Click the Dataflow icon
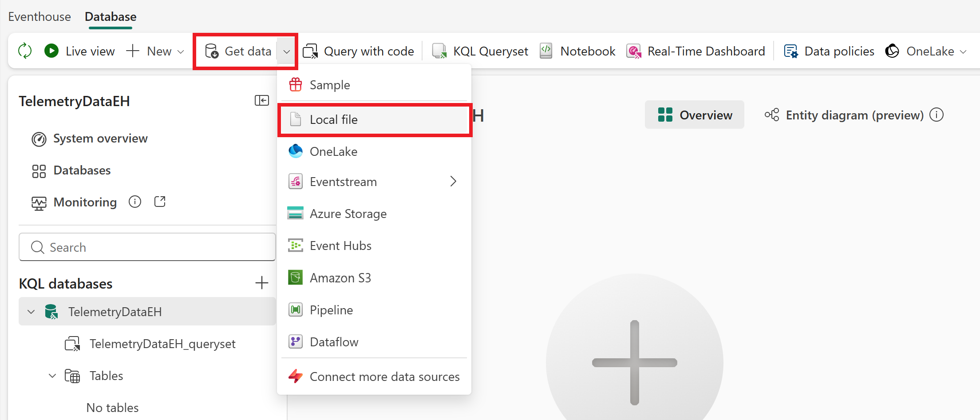 (296, 342)
